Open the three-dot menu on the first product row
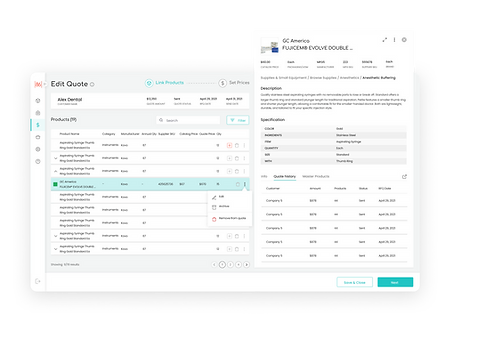Image resolution: width=485 pixels, height=363 pixels. coord(244,145)
